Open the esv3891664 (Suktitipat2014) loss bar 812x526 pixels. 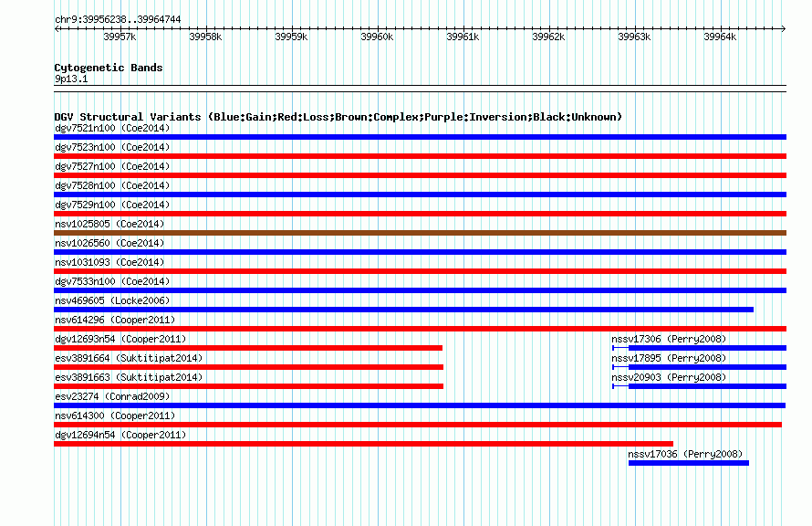click(248, 367)
